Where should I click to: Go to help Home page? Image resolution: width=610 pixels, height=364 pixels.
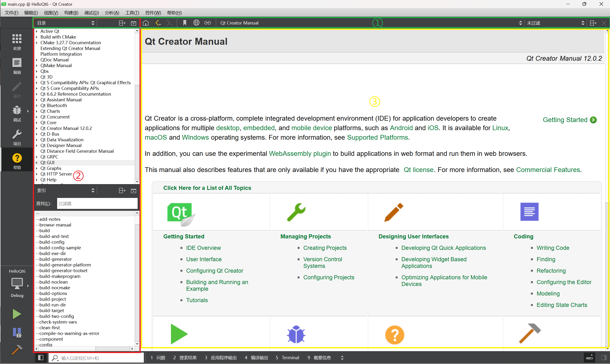[146, 23]
